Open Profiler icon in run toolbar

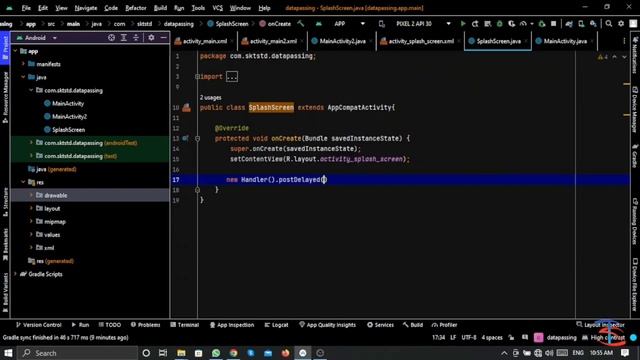[523, 24]
